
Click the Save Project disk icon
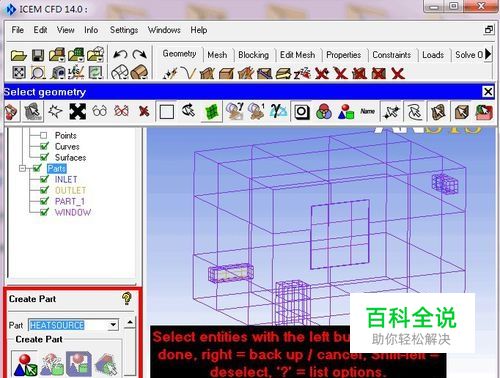click(x=38, y=55)
